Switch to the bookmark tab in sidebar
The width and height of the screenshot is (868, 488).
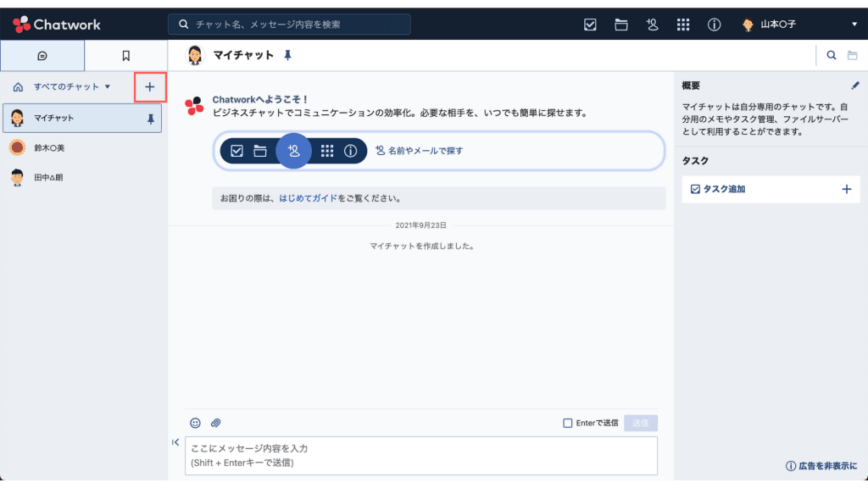click(x=125, y=55)
